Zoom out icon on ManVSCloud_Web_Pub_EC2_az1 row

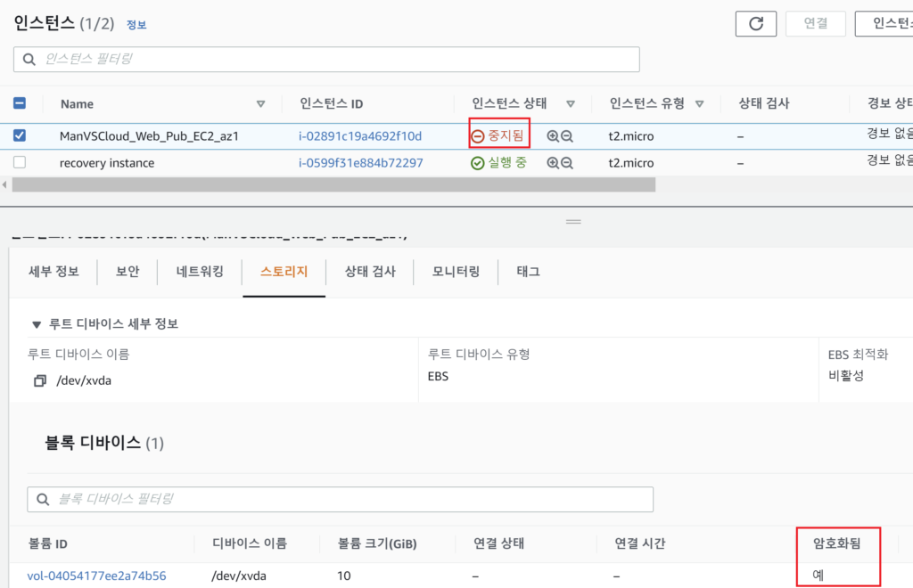tap(567, 136)
